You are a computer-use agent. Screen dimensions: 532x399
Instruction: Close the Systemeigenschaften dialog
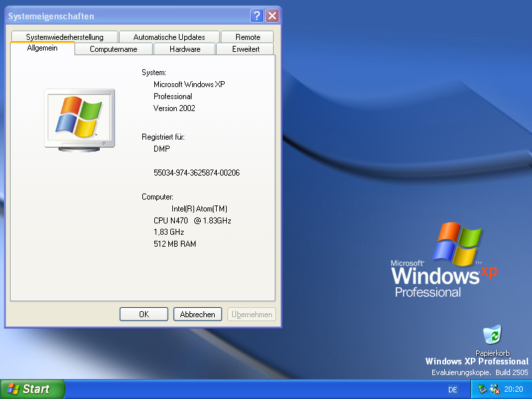pyautogui.click(x=272, y=15)
